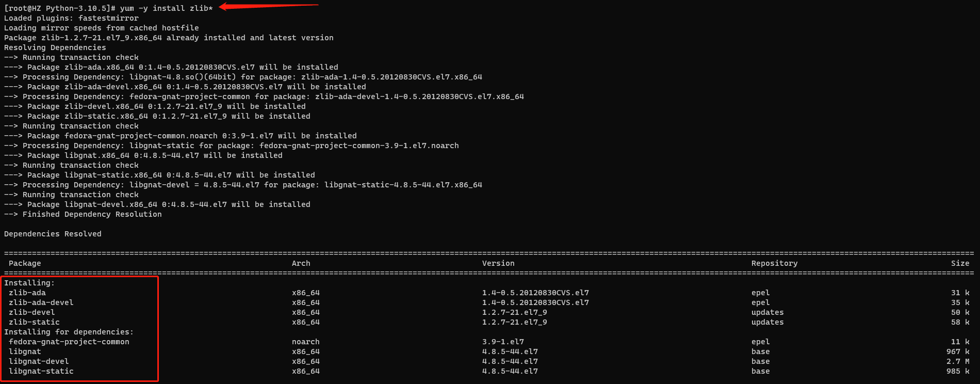Click 'Installing for dependencies:' label

tap(69, 332)
